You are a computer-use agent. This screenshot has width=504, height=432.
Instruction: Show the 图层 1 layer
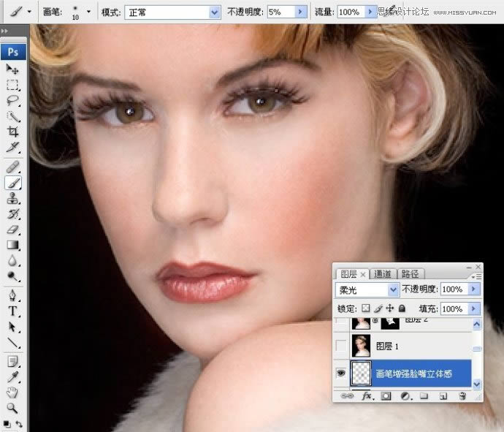coord(340,346)
